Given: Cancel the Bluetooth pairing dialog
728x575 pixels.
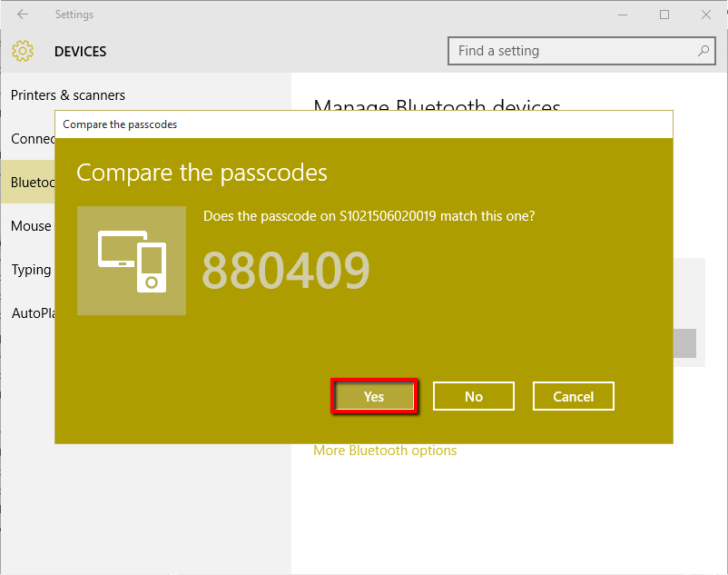Looking at the screenshot, I should click(573, 395).
